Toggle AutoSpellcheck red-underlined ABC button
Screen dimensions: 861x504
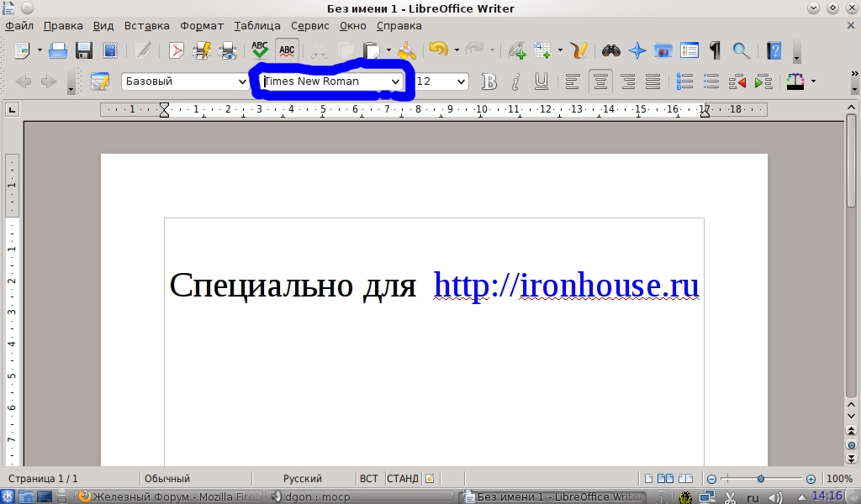[287, 50]
